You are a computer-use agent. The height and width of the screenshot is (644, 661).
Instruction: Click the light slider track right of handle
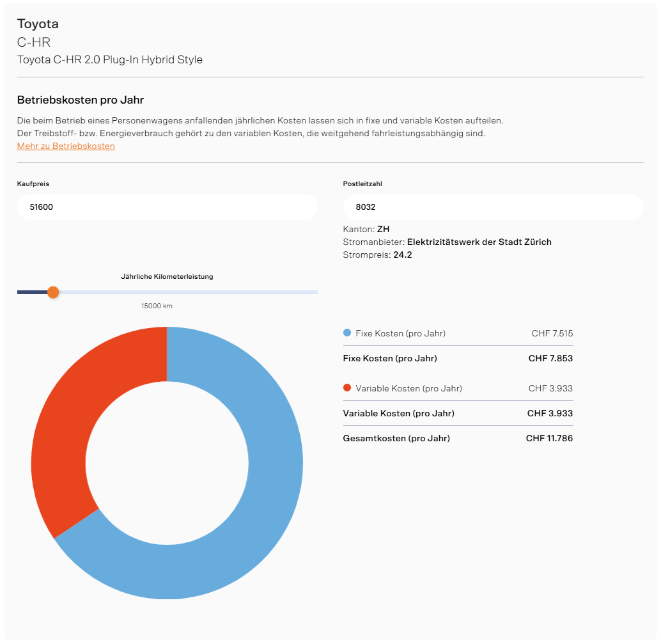pos(189,292)
